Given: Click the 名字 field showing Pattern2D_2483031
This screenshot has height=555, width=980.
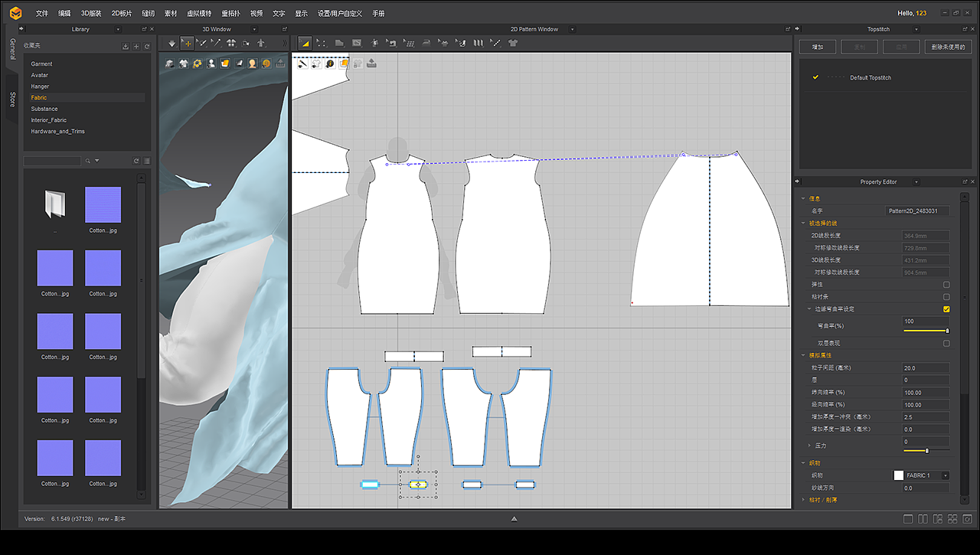Looking at the screenshot, I should click(918, 211).
